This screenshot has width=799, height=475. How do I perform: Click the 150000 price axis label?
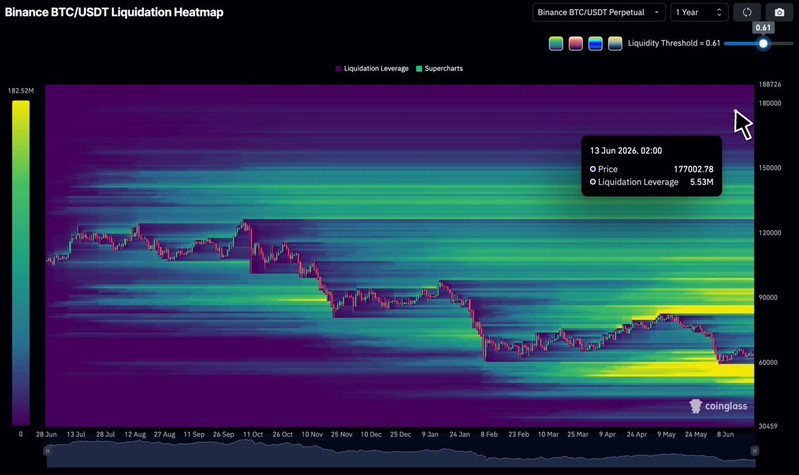click(770, 168)
